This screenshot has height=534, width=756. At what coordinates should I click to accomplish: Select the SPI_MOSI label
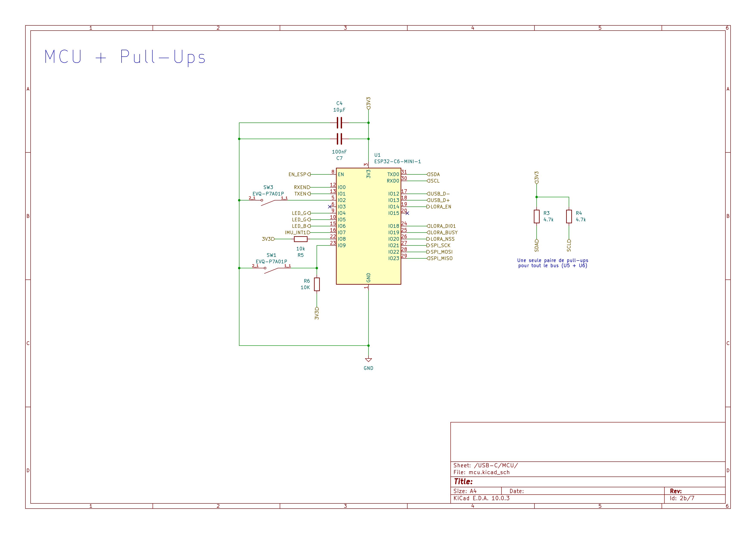(440, 252)
